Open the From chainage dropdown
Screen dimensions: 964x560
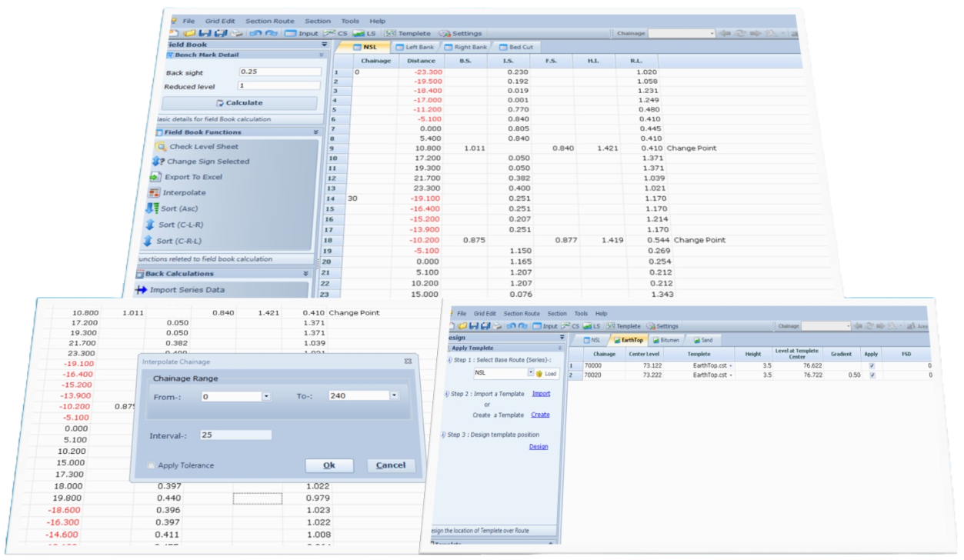pos(265,396)
